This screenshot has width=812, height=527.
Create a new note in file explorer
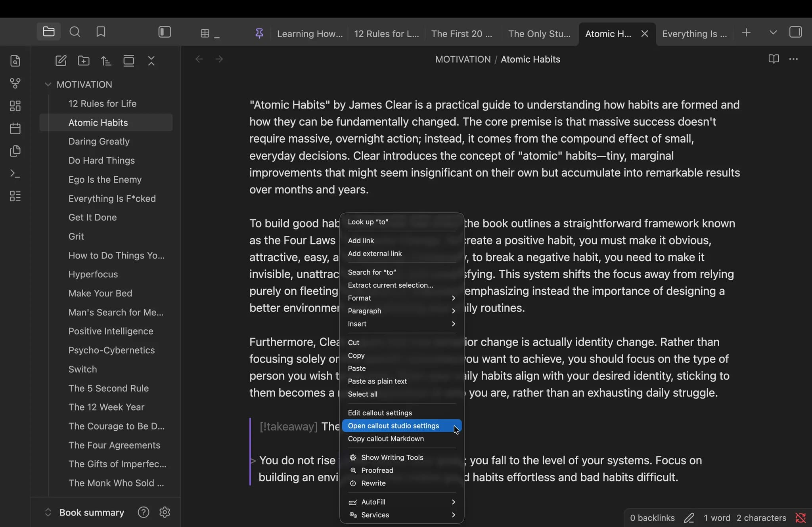61,61
